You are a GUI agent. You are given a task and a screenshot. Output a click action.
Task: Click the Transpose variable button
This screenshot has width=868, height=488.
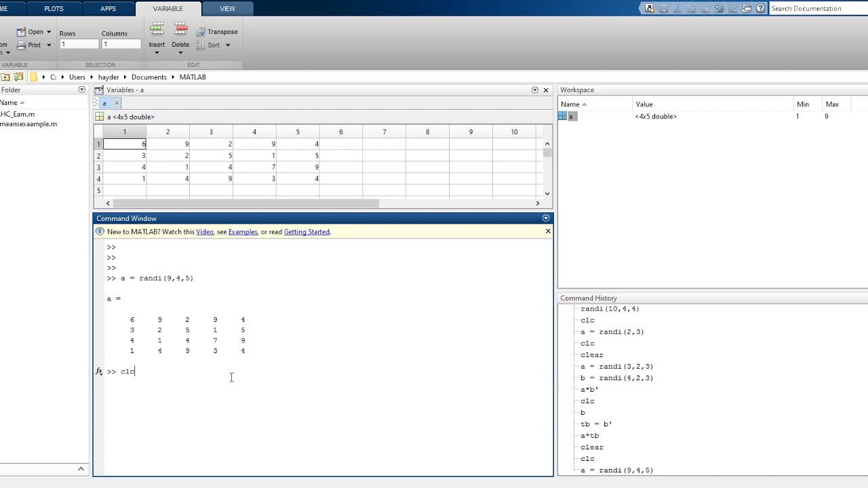coord(217,32)
